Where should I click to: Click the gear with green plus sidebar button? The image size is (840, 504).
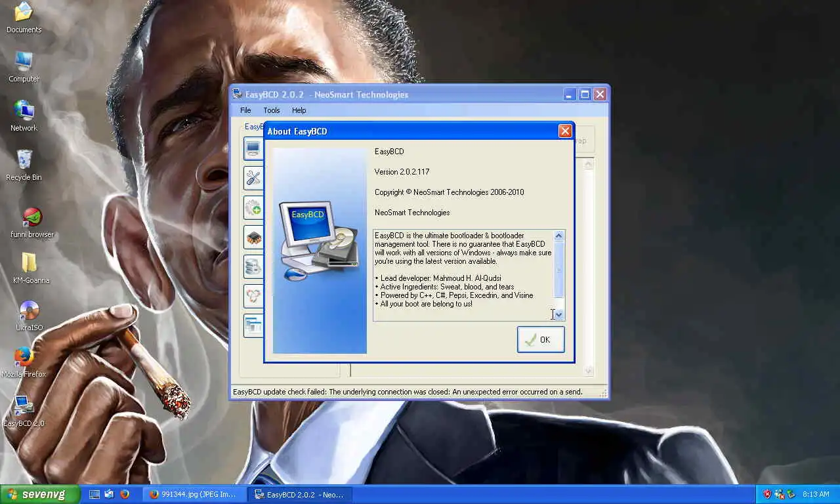point(253,207)
